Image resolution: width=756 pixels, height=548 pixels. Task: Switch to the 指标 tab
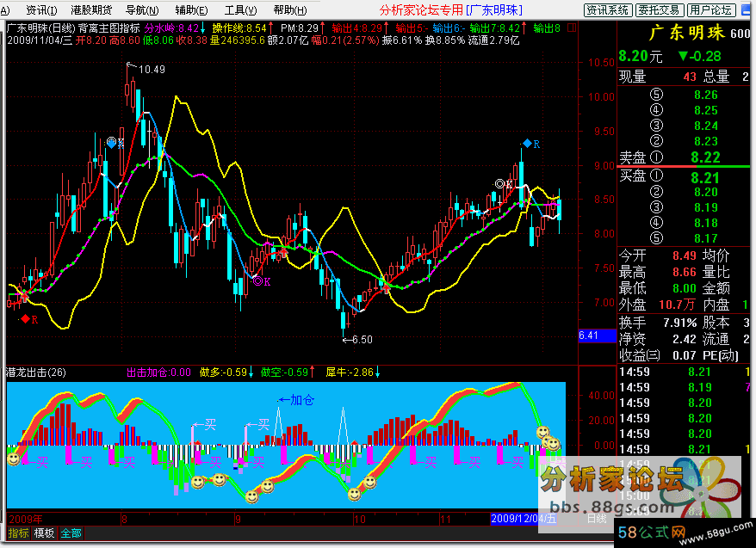[18, 533]
